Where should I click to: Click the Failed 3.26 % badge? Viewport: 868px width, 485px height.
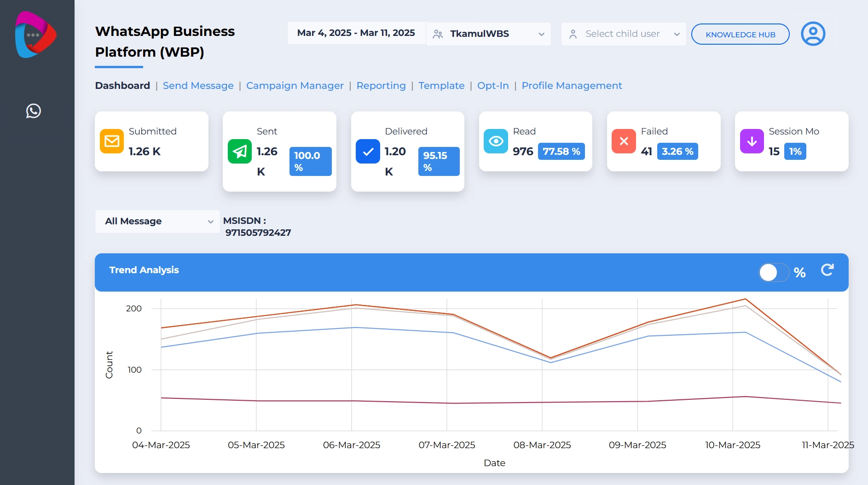pos(677,152)
